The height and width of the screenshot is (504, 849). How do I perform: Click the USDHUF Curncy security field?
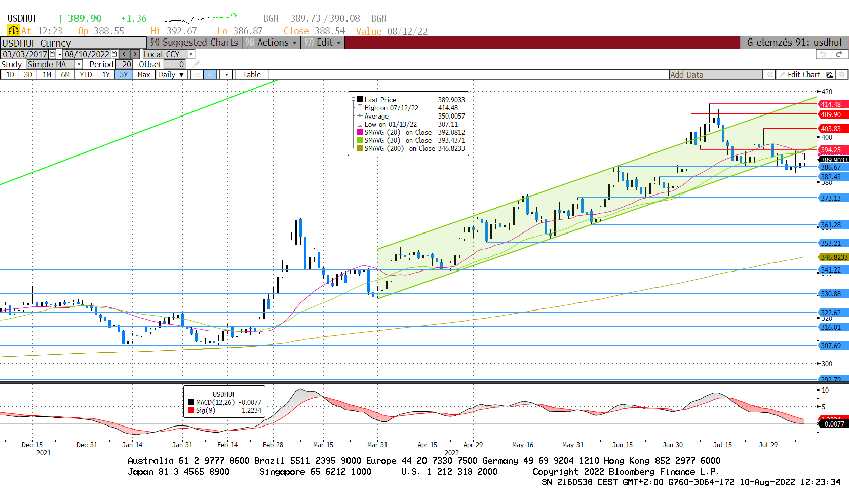click(73, 43)
